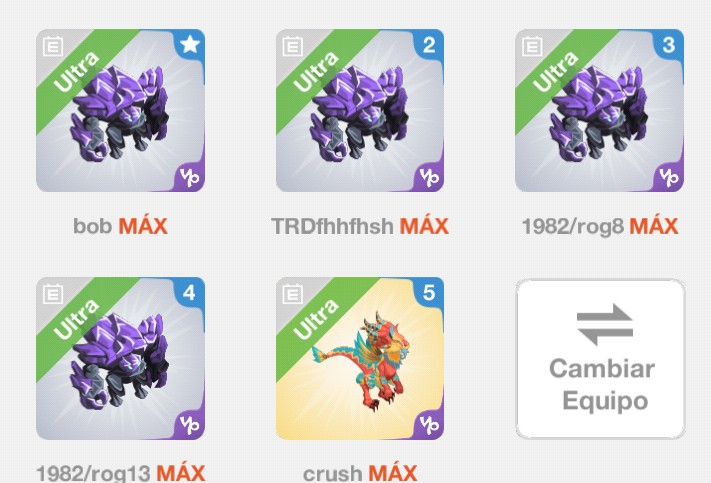Select the number 3 badge on 1982/rog8's card
This screenshot has width=711, height=483.
[668, 44]
